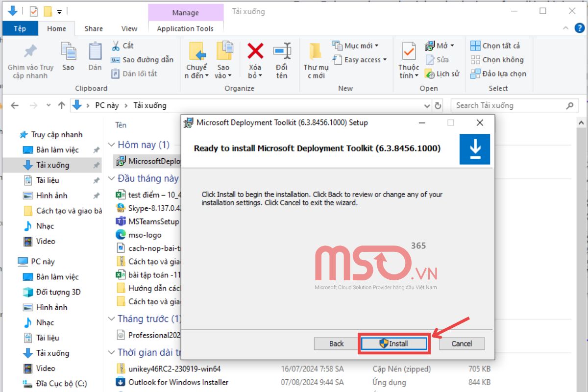The height and width of the screenshot is (392, 588).
Task: Click the Thư mục mới new folder icon
Action: click(316, 52)
